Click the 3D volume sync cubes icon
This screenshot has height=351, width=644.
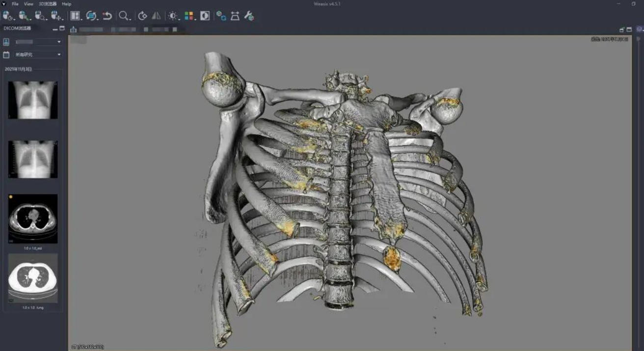pos(221,16)
